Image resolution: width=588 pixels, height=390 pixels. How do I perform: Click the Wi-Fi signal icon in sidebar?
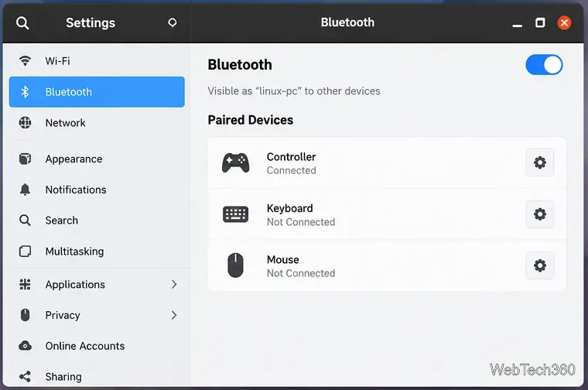25,61
